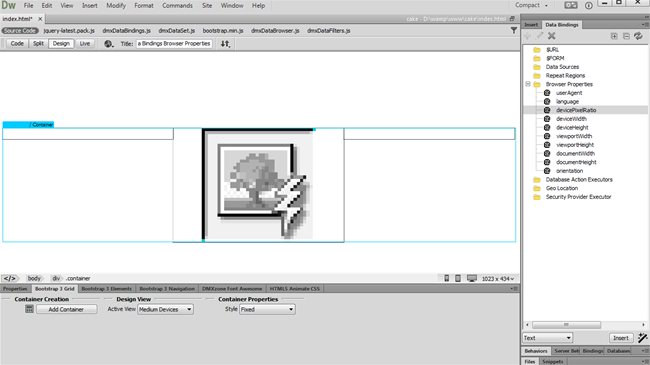Select the mobile size icon in status bar
Screen dimensions: 650x365
click(446, 278)
